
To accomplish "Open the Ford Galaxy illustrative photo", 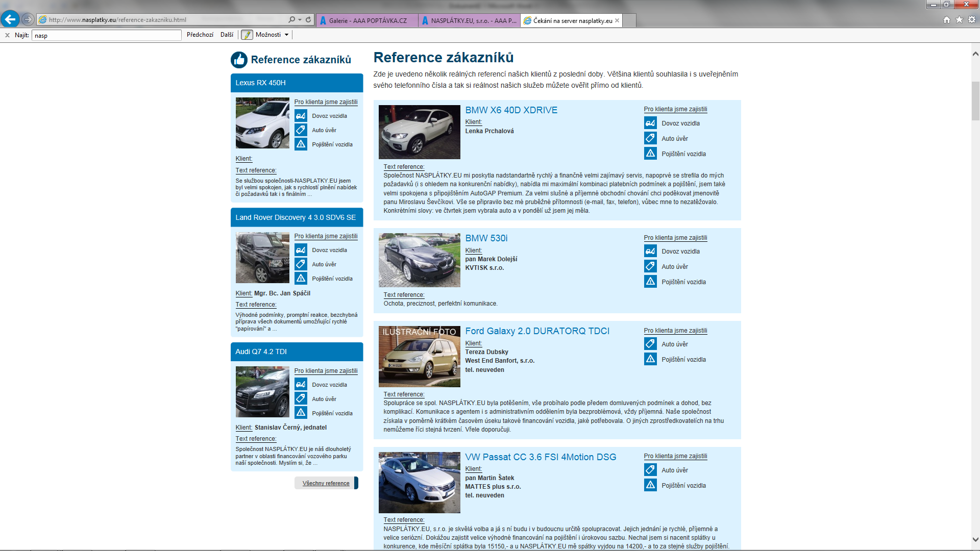I will tap(419, 356).
